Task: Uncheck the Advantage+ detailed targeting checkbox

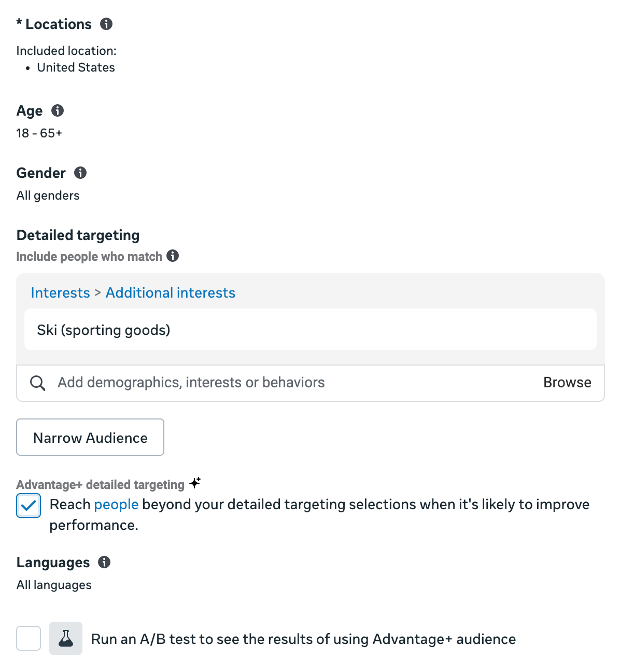Action: click(29, 506)
